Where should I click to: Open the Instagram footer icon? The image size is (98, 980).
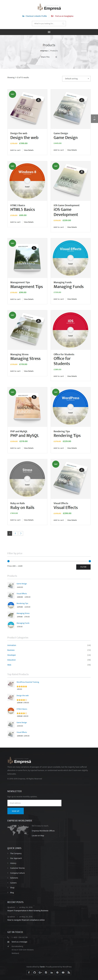click(46, 972)
